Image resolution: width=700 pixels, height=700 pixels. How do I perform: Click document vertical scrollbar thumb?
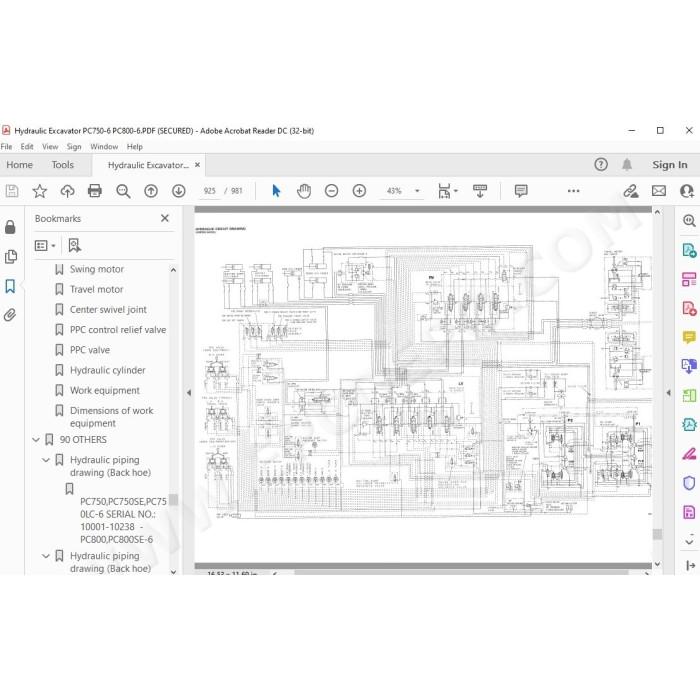click(x=658, y=534)
